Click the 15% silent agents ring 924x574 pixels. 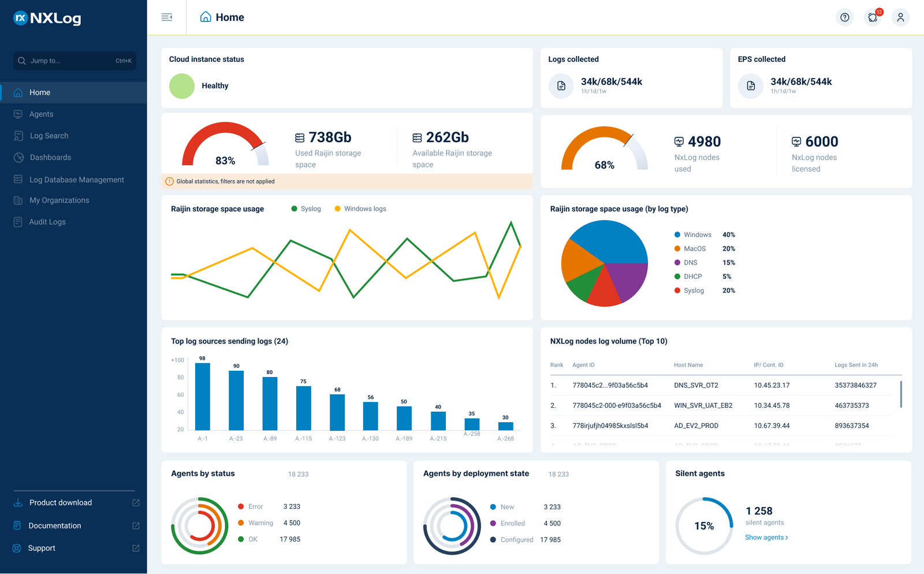click(704, 526)
